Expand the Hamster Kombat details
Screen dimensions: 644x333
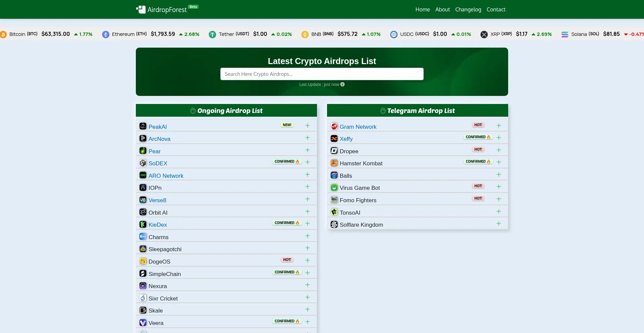tap(499, 162)
